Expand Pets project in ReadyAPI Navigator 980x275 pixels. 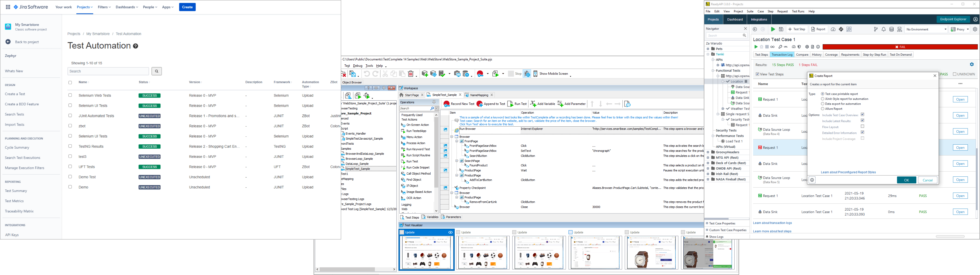click(708, 49)
